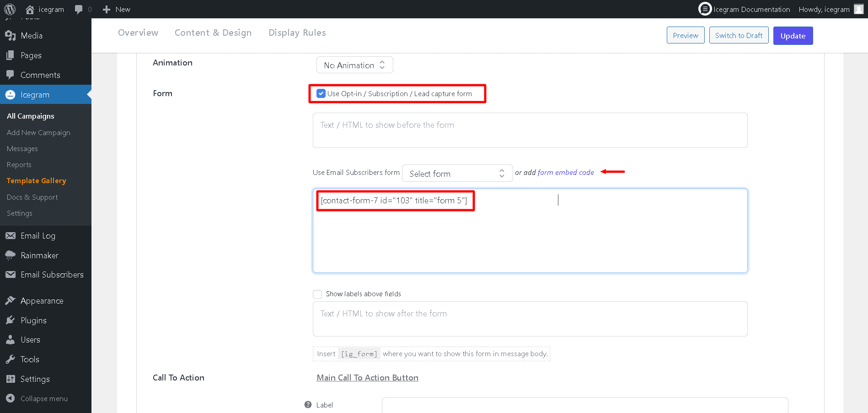Open Docs & Support submenu item
868x413 pixels.
32,197
